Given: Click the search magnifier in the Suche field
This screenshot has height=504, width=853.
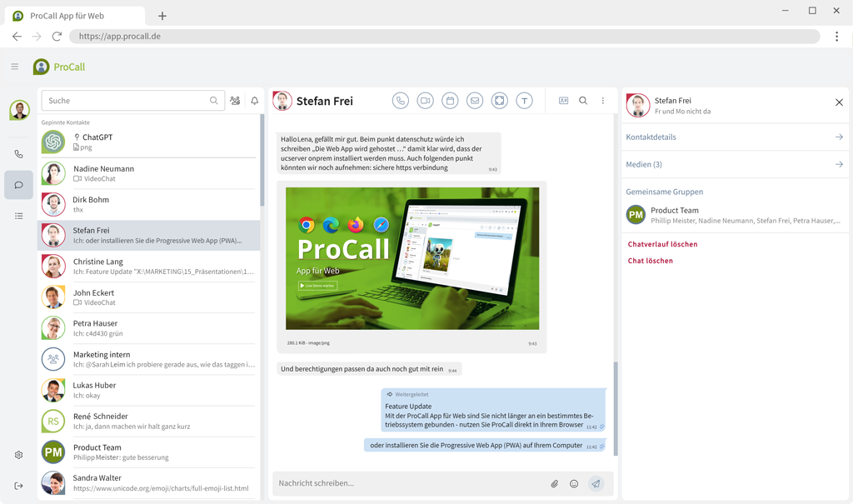Looking at the screenshot, I should click(x=214, y=101).
